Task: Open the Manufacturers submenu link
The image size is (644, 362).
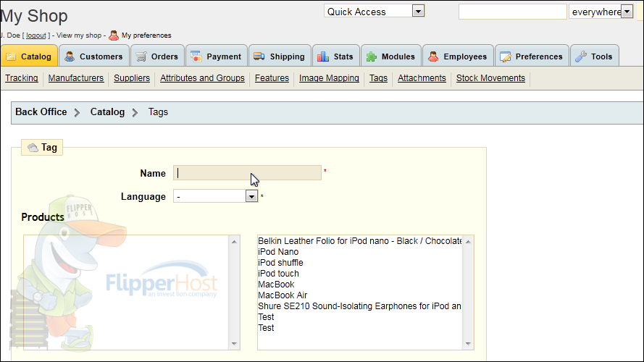Action: point(76,78)
